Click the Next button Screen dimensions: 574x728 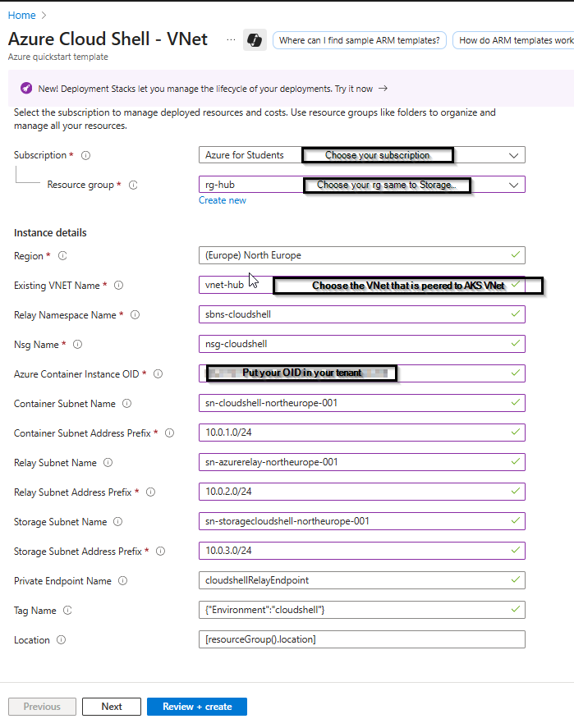[x=112, y=707]
